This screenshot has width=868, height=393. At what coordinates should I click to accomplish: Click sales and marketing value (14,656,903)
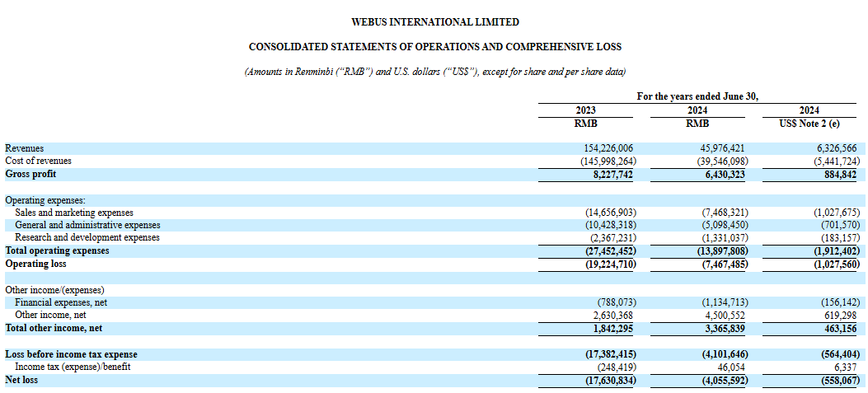[611, 213]
